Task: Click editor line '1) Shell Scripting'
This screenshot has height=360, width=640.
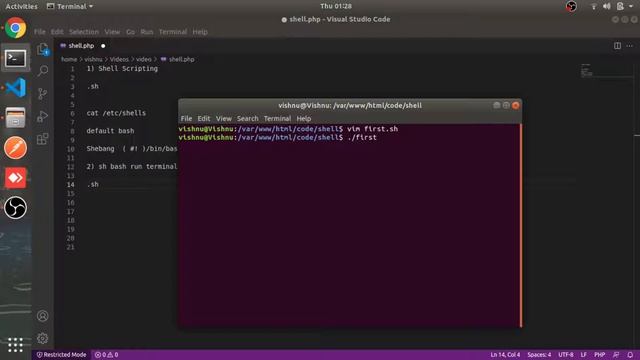Action: (x=122, y=69)
